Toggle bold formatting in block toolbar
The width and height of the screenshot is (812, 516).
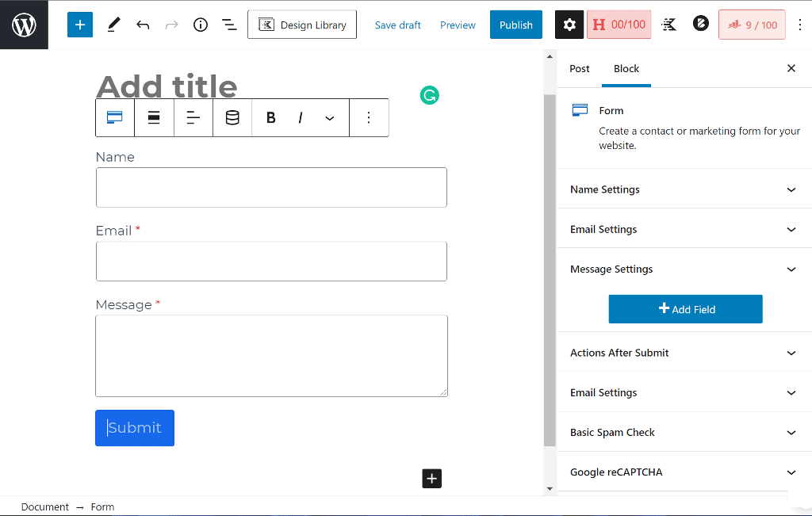click(270, 117)
